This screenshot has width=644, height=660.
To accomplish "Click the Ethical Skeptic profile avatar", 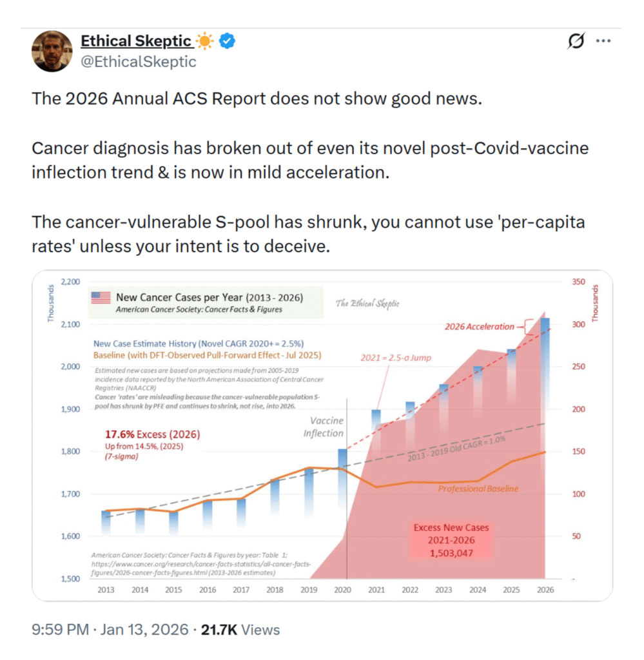I will coord(51,50).
